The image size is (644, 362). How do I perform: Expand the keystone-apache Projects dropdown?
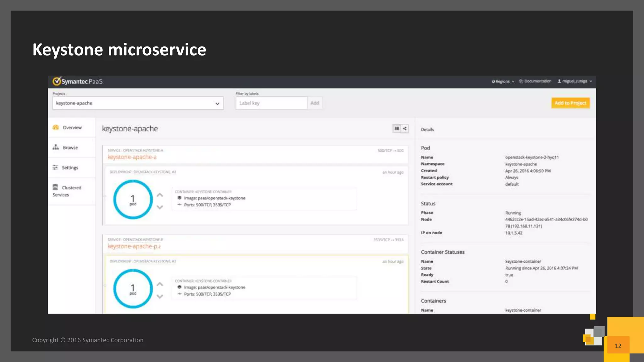138,103
